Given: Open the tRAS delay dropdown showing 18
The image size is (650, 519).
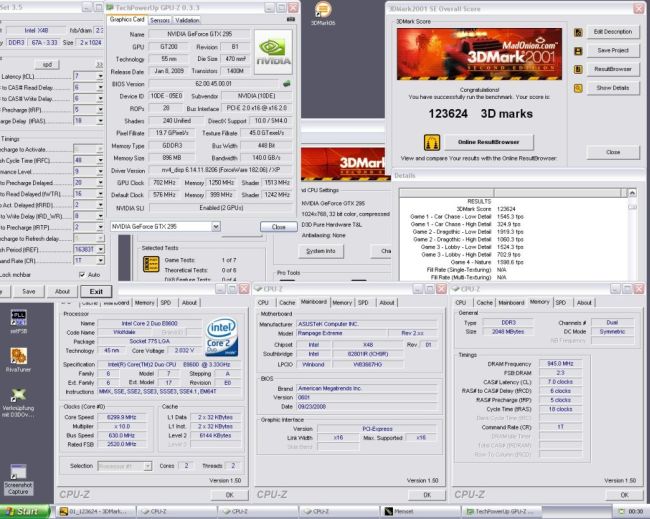Looking at the screenshot, I should [x=100, y=121].
